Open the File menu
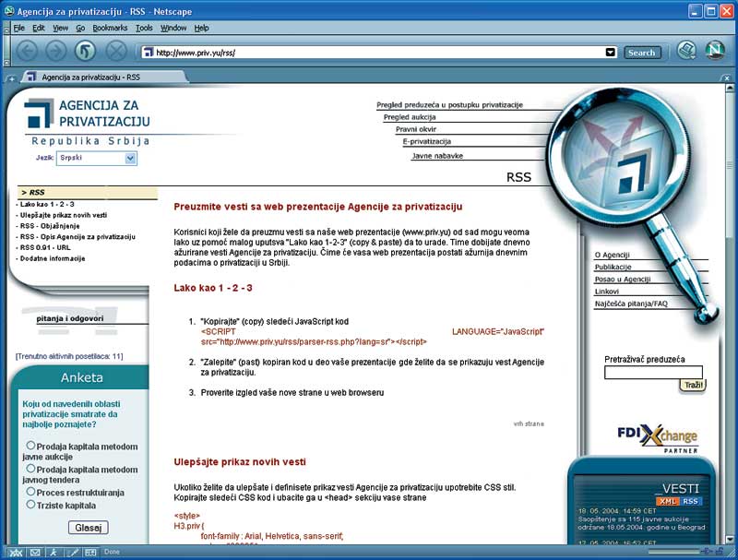Screen dimensions: 738x560 19,28
